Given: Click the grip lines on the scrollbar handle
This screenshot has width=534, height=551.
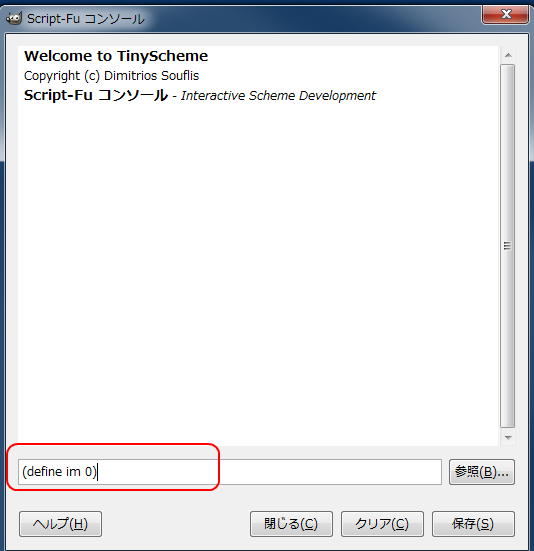Looking at the screenshot, I should (x=507, y=246).
